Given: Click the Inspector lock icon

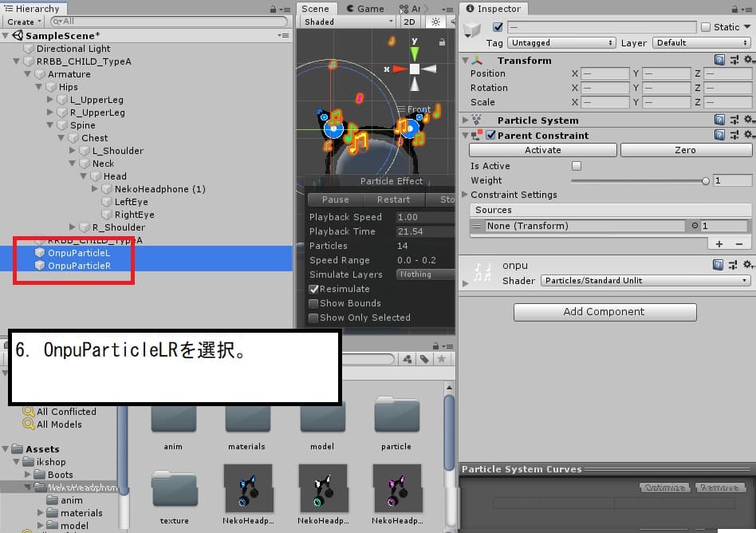Looking at the screenshot, I should pyautogui.click(x=734, y=9).
